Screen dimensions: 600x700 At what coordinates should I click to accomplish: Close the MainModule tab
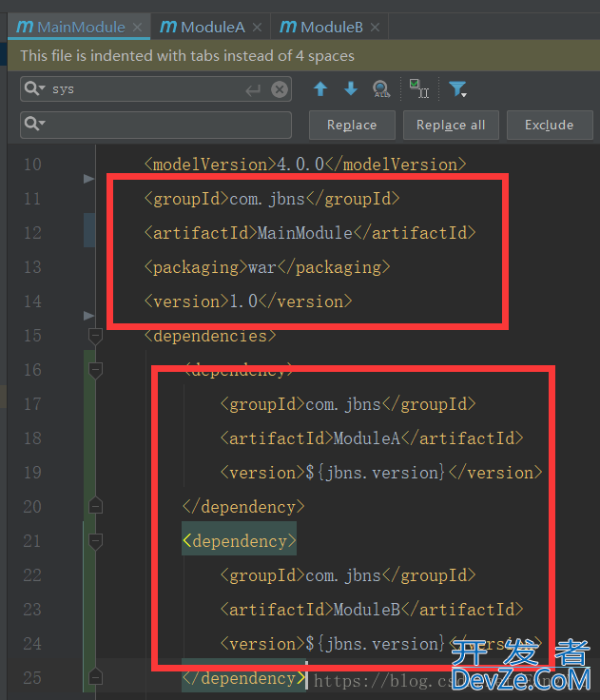click(138, 28)
